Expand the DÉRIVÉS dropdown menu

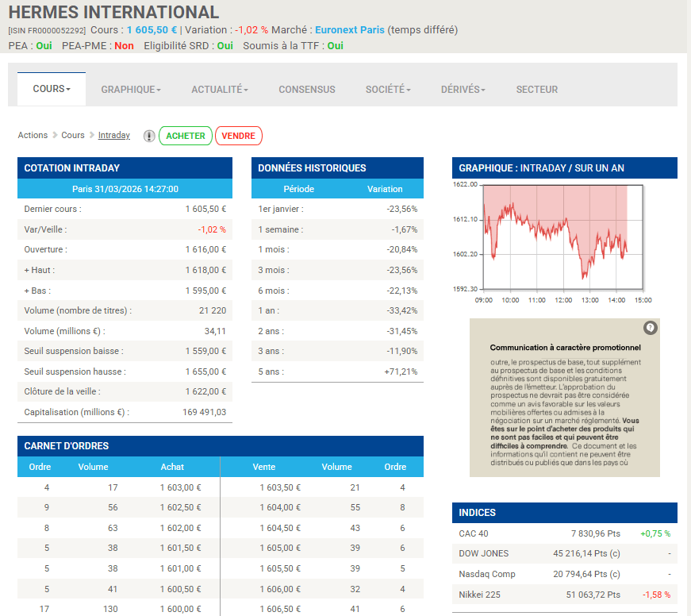(463, 90)
